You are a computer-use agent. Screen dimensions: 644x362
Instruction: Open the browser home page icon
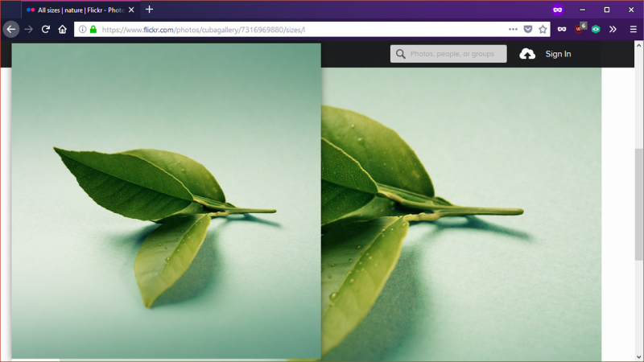coord(63,30)
